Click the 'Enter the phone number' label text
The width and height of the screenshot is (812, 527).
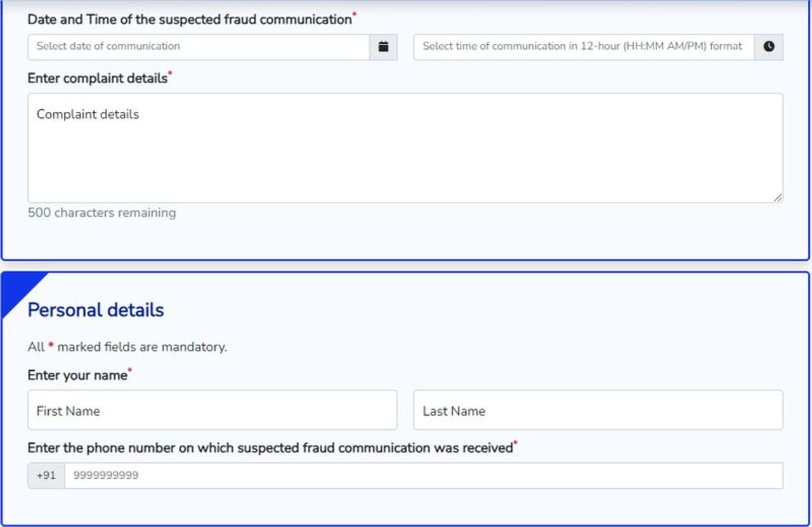tap(270, 448)
